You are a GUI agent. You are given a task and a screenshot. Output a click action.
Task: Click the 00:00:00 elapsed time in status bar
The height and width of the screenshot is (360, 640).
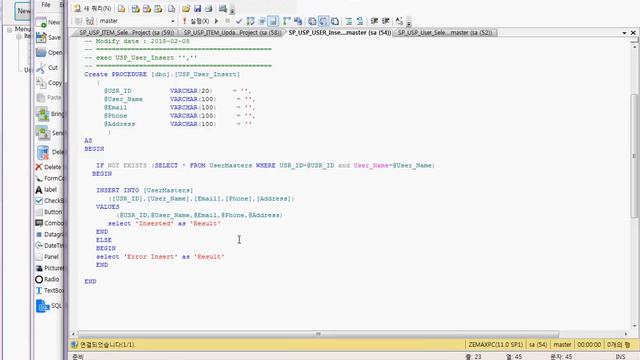(x=589, y=345)
